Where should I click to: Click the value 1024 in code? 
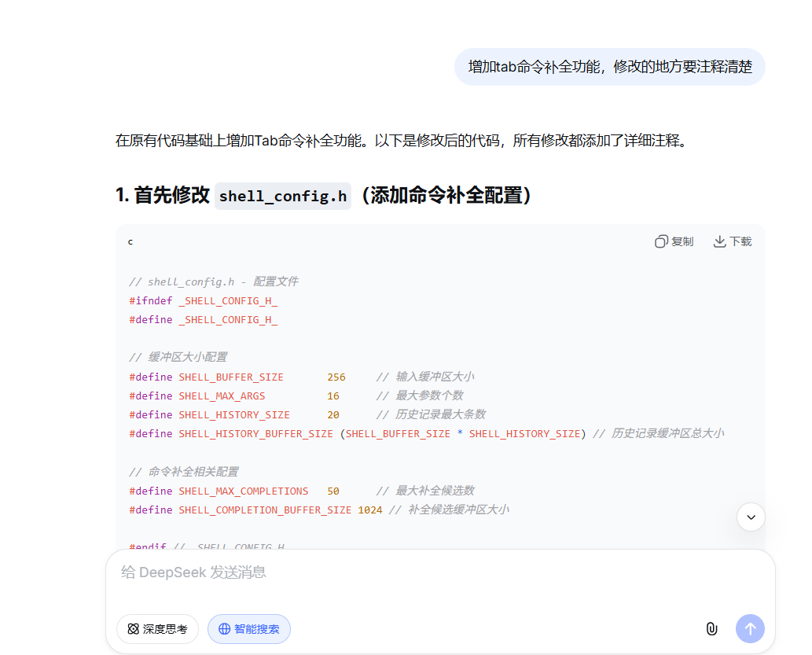(369, 510)
